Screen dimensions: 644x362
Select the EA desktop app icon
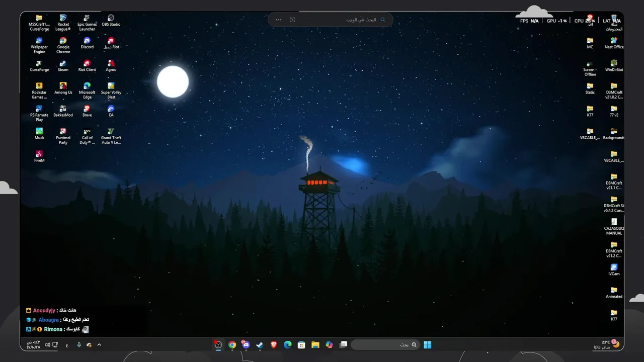111,112
